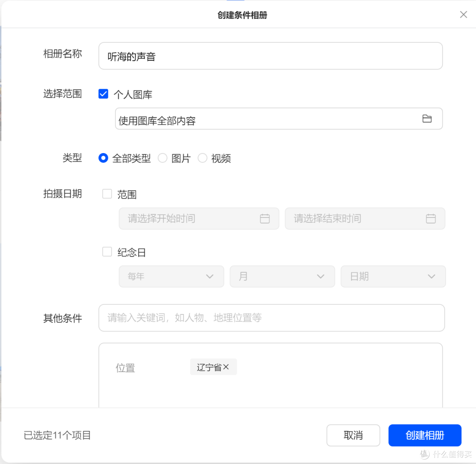Open the 月 month dropdown
Image resolution: width=476 pixels, height=464 pixels.
(x=283, y=277)
